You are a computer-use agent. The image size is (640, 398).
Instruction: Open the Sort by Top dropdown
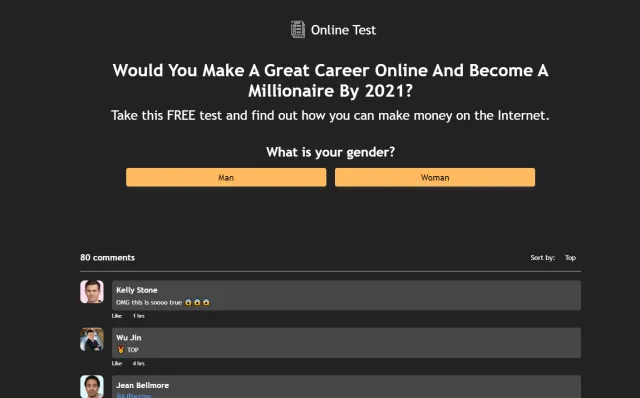click(570, 258)
